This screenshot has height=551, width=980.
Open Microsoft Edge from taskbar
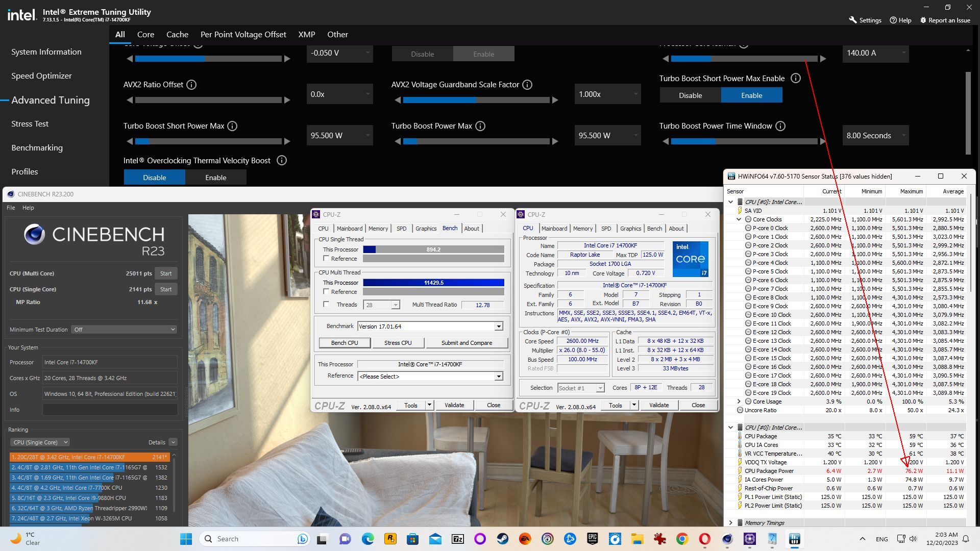pyautogui.click(x=367, y=539)
